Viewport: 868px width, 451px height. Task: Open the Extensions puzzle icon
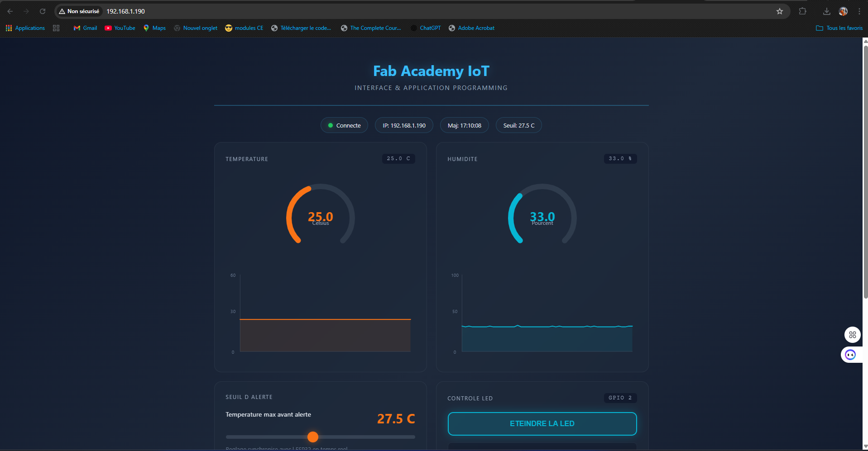click(802, 11)
